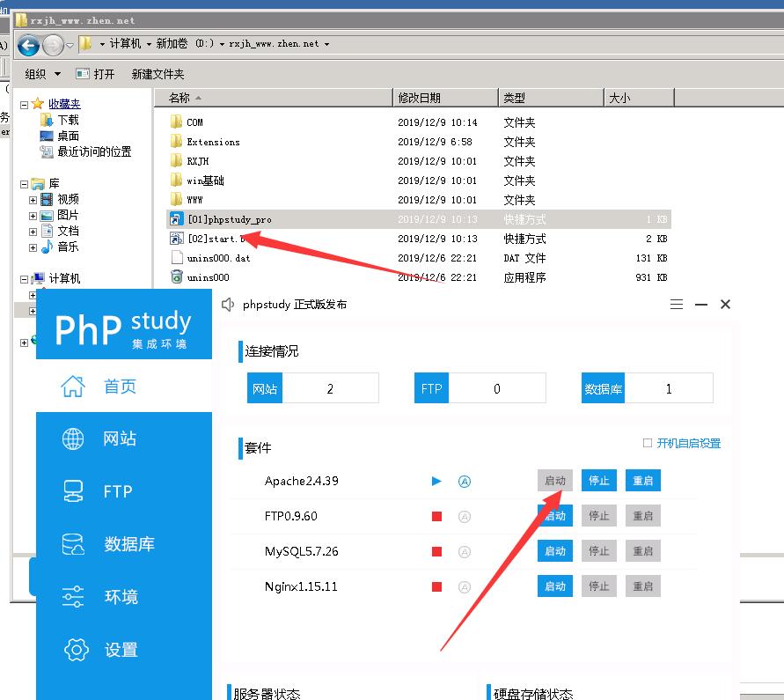Click the 首页 home icon
Viewport: 784px width, 700px height.
click(73, 386)
